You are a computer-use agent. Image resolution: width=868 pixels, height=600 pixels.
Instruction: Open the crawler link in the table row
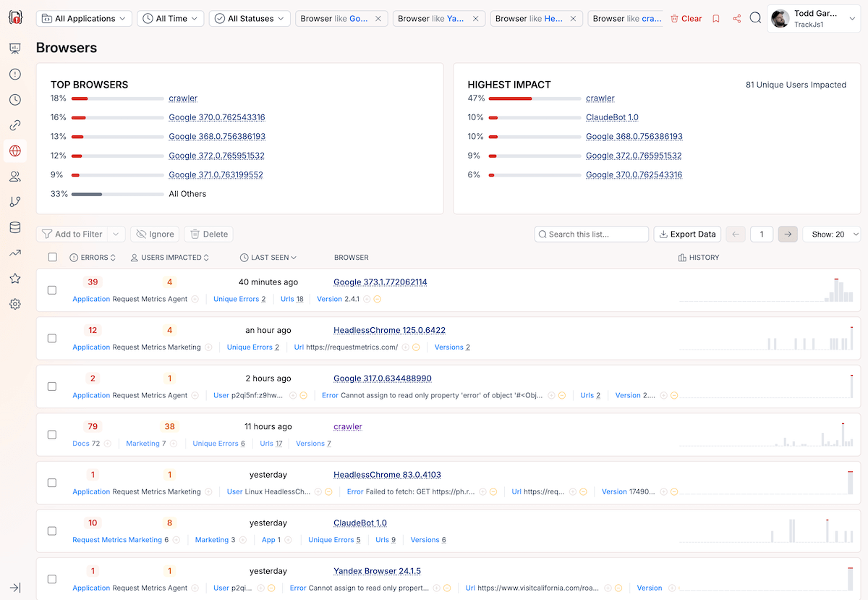point(348,426)
